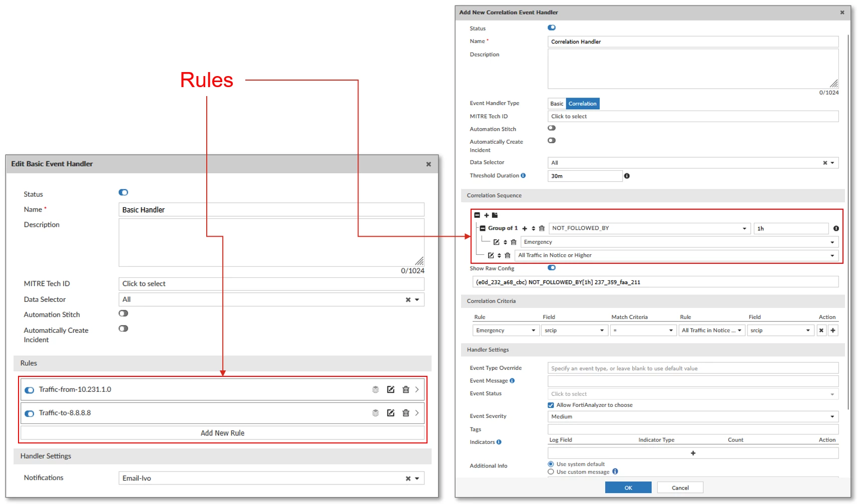The width and height of the screenshot is (858, 504).
Task: Reorder Group of 1 with sort arrows
Action: [x=533, y=228]
